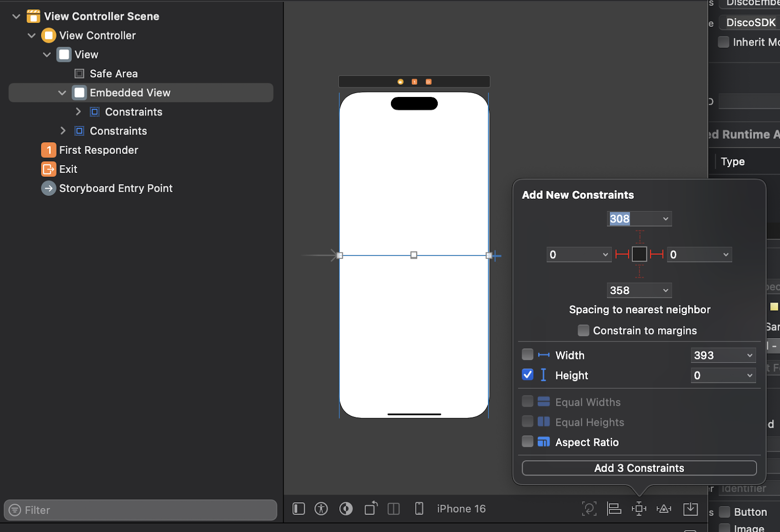Select the center handle of the embedded view
The width and height of the screenshot is (780, 532).
tap(414, 255)
